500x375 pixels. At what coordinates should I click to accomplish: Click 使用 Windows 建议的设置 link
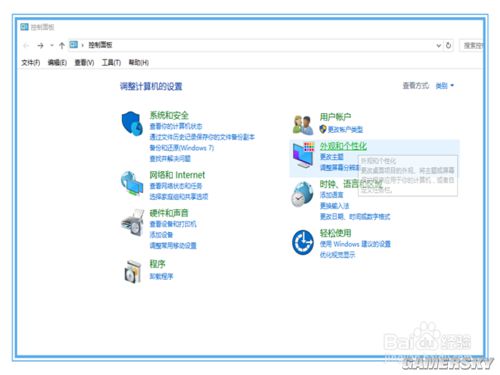[355, 244]
